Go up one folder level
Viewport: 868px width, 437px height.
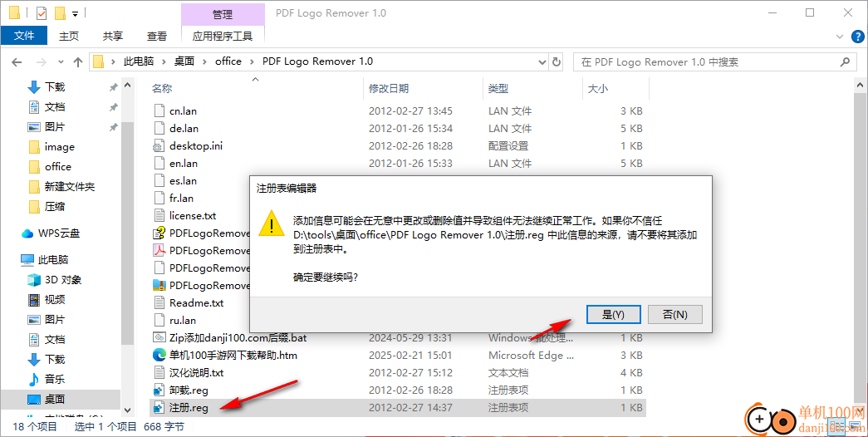tap(78, 62)
